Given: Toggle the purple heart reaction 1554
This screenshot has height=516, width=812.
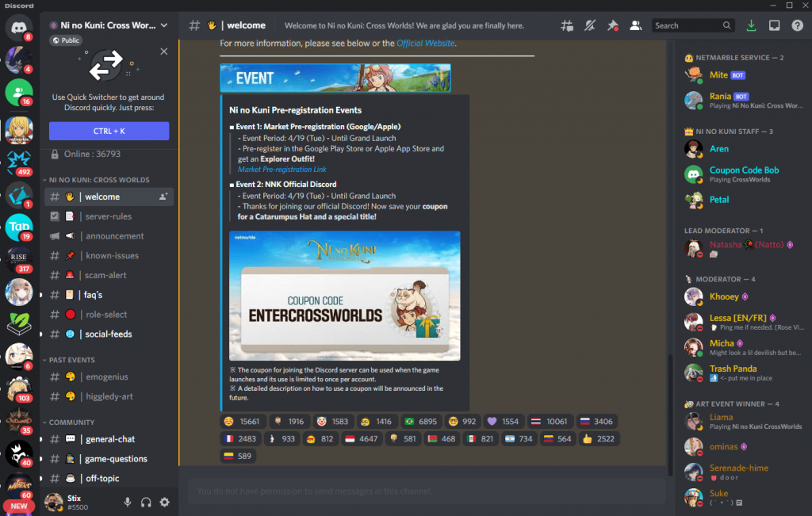Looking at the screenshot, I should point(503,422).
